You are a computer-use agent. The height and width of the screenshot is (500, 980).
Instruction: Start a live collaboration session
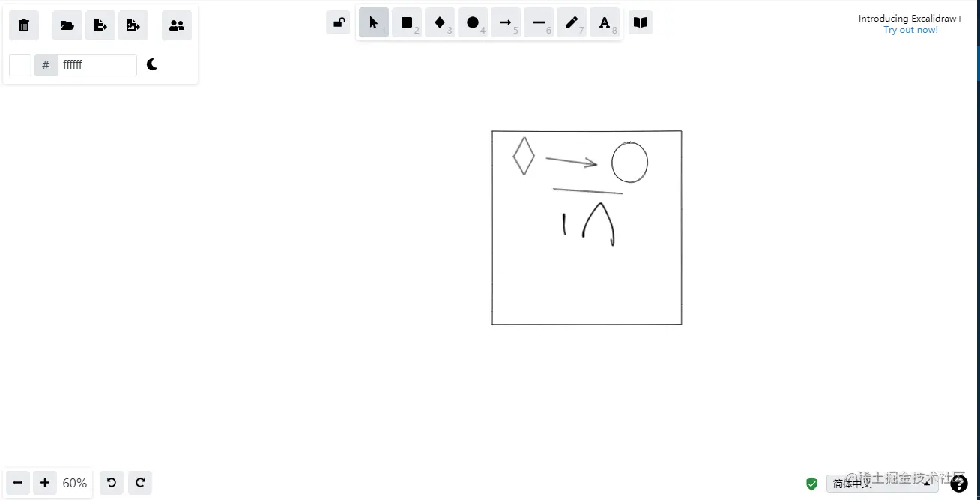[x=176, y=25]
